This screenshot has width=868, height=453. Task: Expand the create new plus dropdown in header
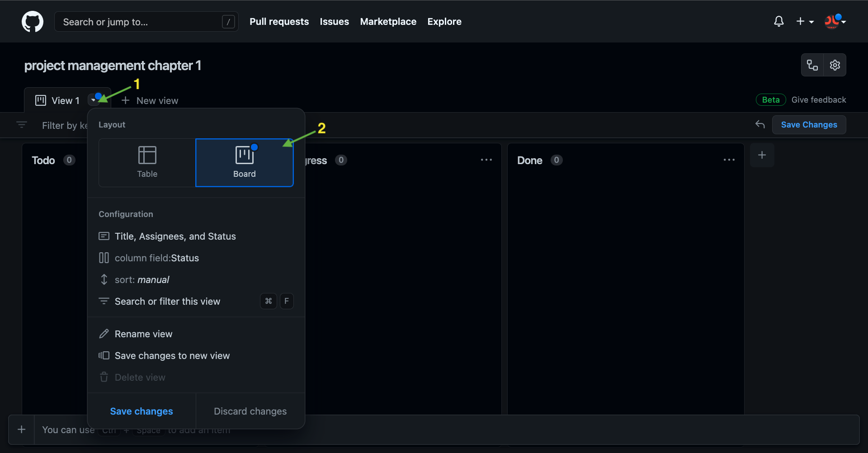[805, 22]
